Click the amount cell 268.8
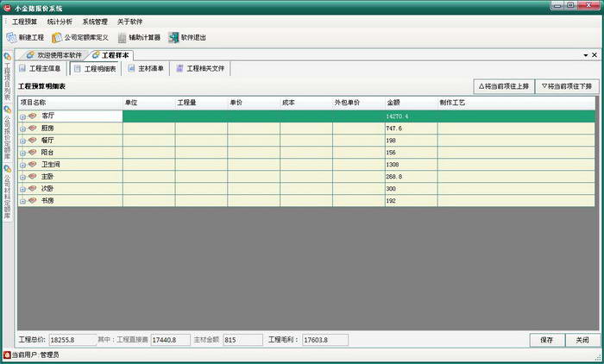This screenshot has height=364, width=604. coord(411,177)
